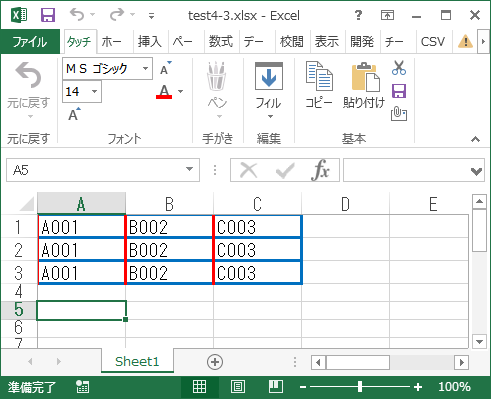
Task: Open Ribbon Display Options
Action: [387, 15]
